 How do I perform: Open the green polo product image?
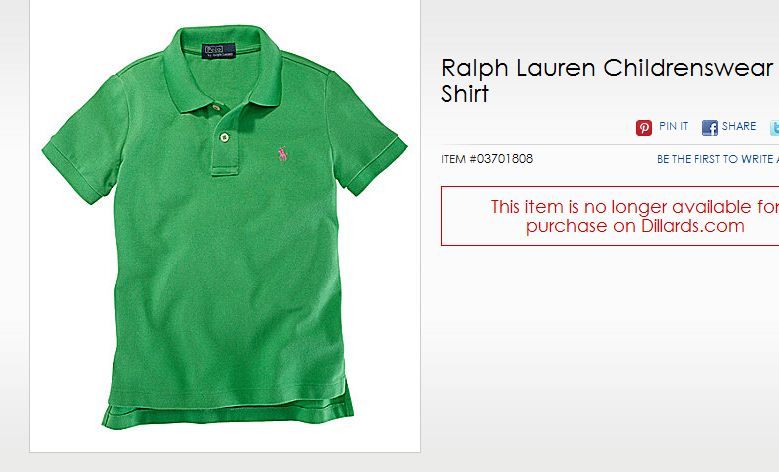point(225,226)
